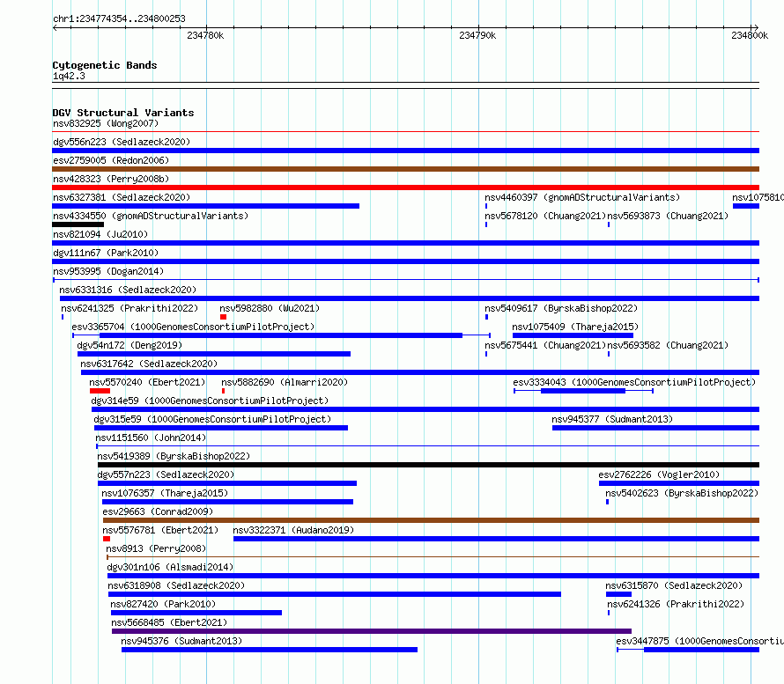
Task: Open dgv314e59 (1000GenomesConsortiumPilotProject) label
Action: [x=210, y=401]
